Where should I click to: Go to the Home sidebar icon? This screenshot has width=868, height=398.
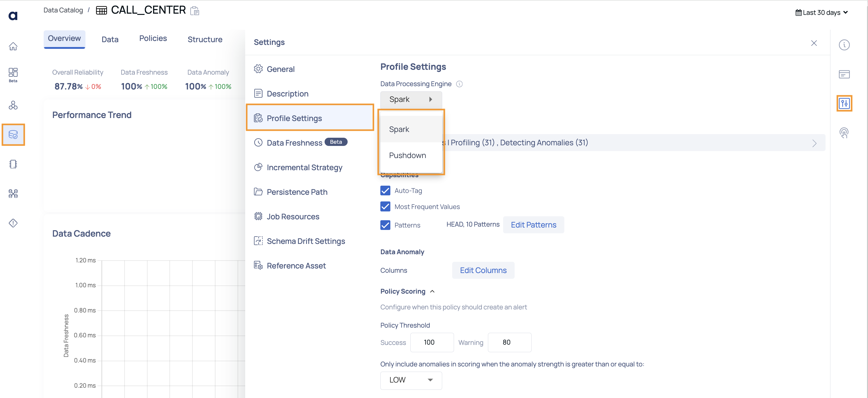click(13, 46)
